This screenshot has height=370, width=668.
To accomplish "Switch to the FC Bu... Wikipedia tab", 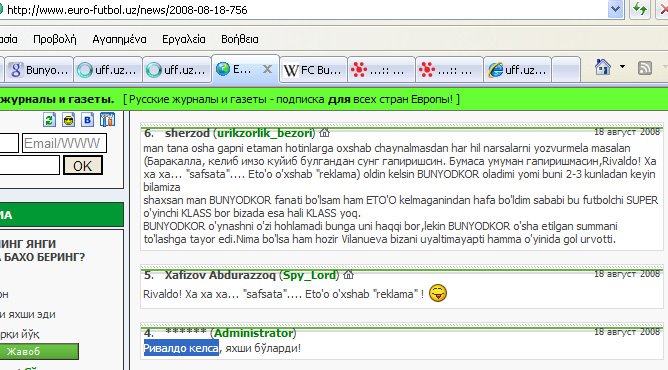I will click(x=313, y=69).
